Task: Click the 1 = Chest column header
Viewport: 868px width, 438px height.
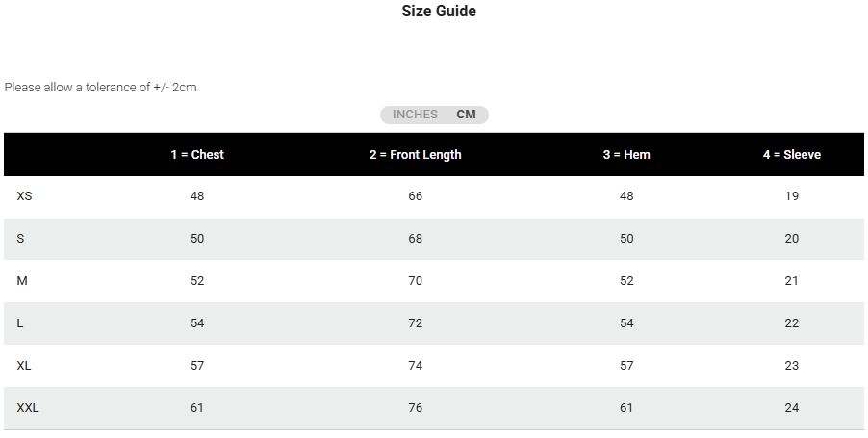Action: [x=197, y=154]
